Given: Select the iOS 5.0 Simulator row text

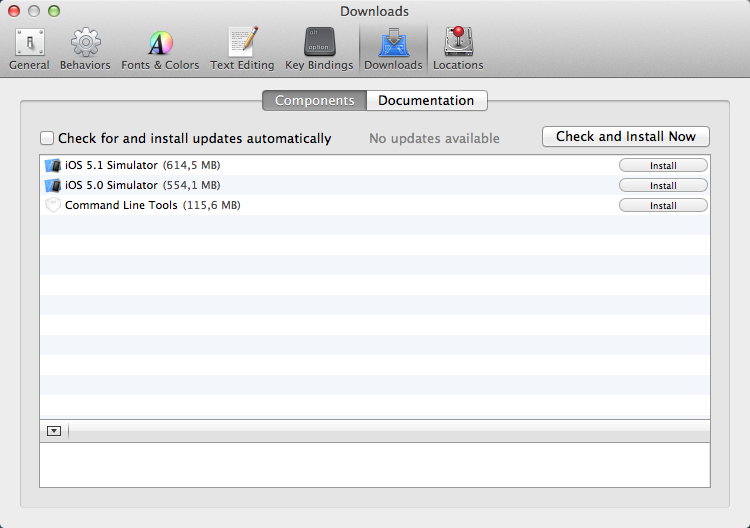Looking at the screenshot, I should pyautogui.click(x=143, y=186).
